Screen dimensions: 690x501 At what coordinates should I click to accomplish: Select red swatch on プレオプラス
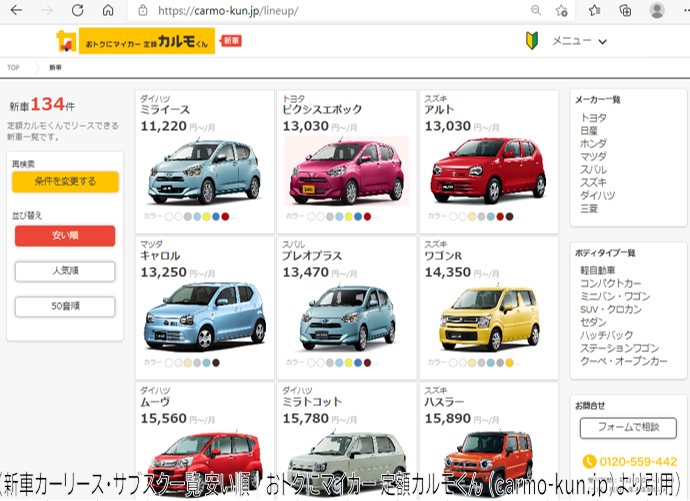coord(367,363)
